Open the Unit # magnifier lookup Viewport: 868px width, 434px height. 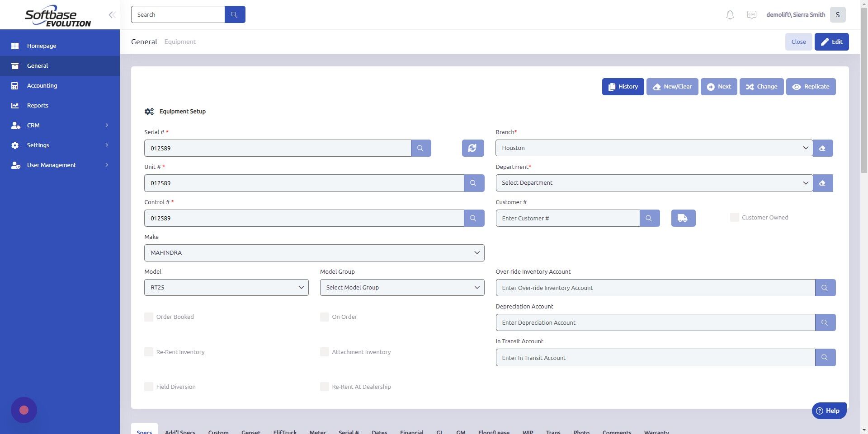coord(473,183)
